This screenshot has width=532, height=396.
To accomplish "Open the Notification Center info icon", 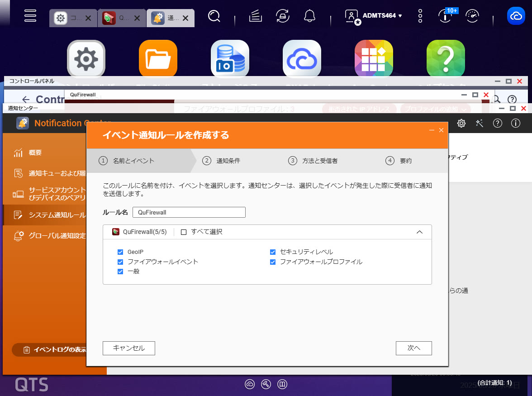I will point(516,123).
